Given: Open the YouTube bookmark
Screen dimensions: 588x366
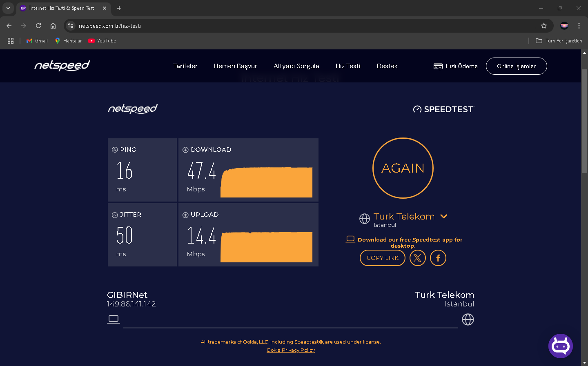Looking at the screenshot, I should (102, 41).
